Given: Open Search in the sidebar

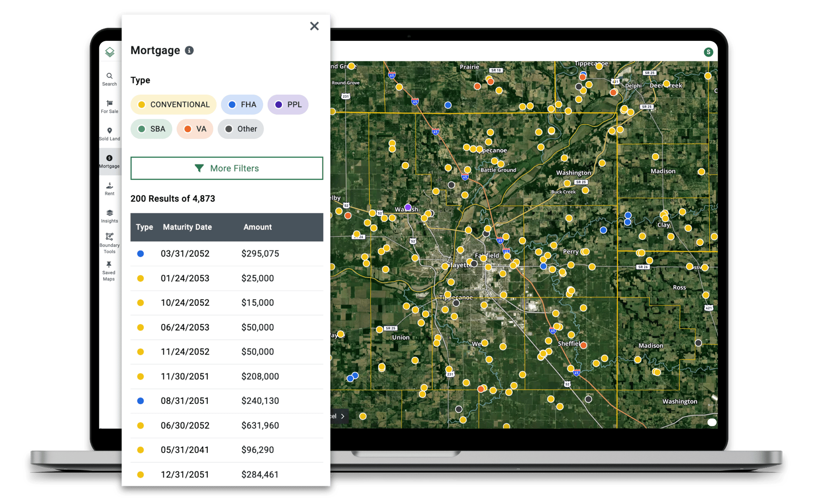Looking at the screenshot, I should click(109, 79).
